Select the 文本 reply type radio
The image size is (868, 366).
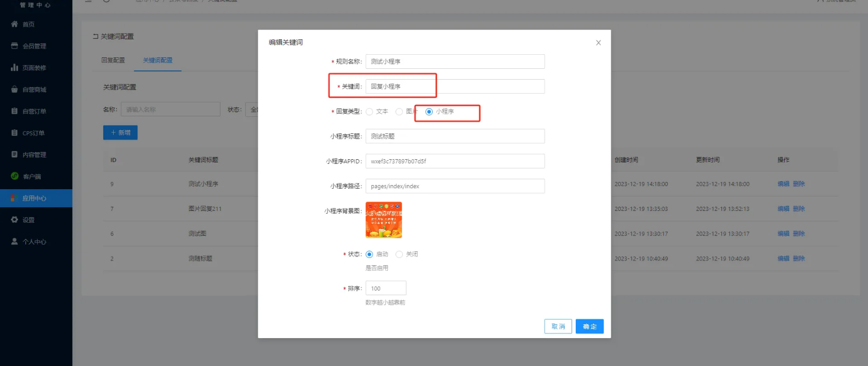pos(369,112)
